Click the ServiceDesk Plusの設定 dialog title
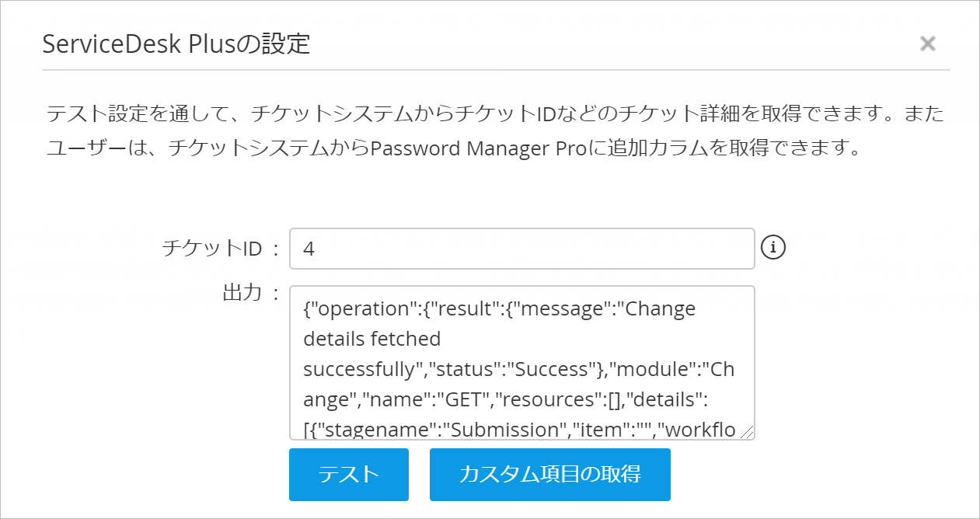Screen dimensions: 980x519 pyautogui.click(x=176, y=44)
